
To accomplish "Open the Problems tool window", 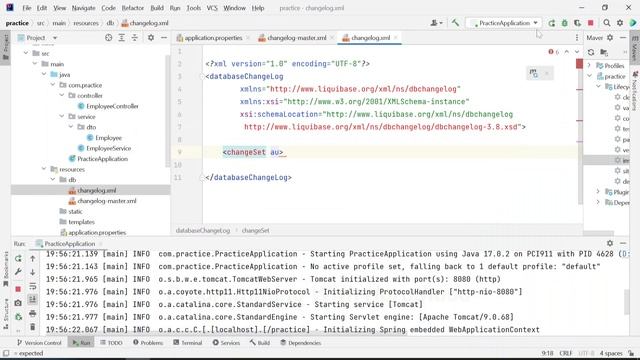I will pos(148,343).
